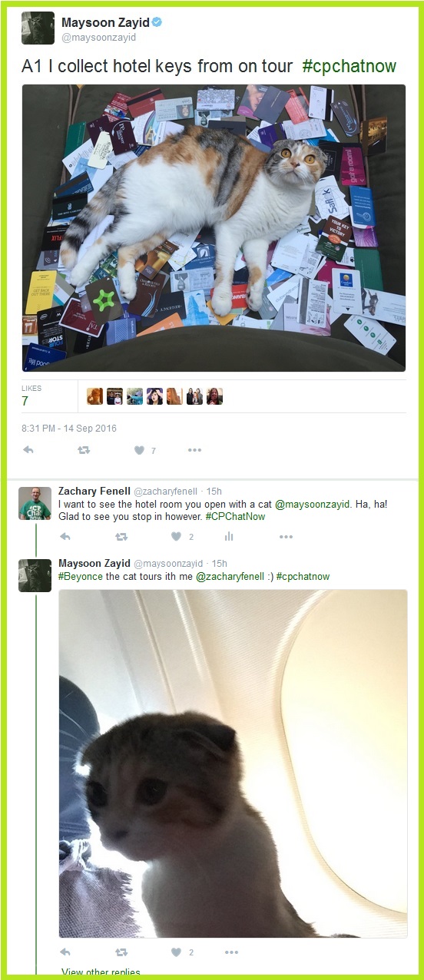
Task: Retweet the Beyonce cat photo tweet
Action: [x=121, y=952]
